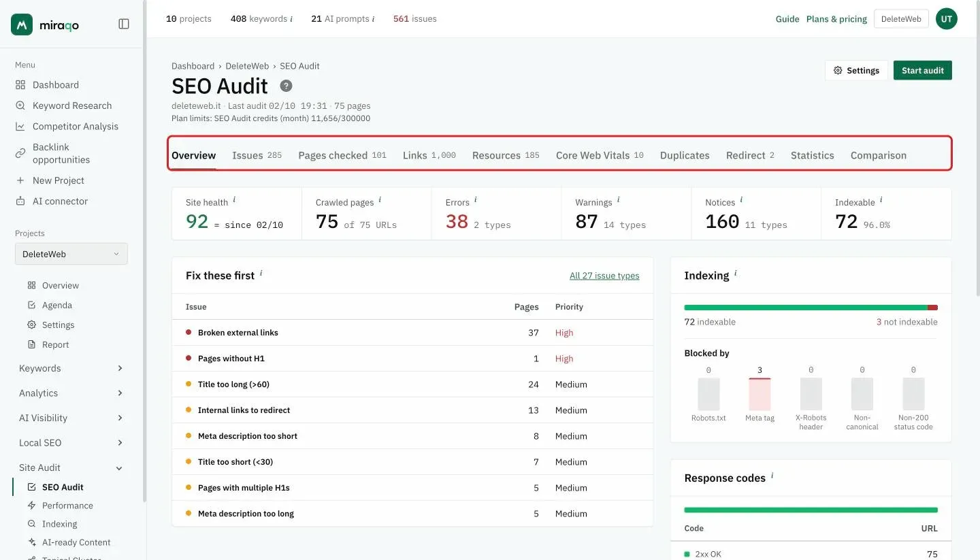Click the Agenda checkbox icon

(31, 306)
